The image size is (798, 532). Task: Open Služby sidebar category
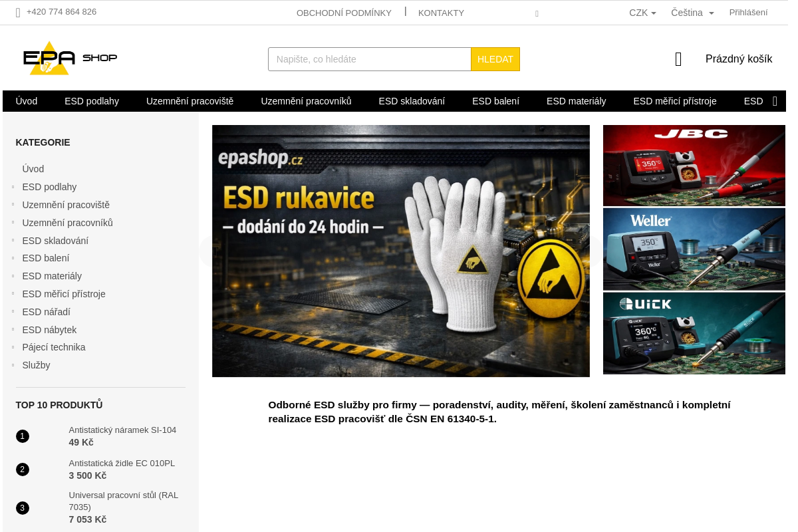(x=36, y=365)
